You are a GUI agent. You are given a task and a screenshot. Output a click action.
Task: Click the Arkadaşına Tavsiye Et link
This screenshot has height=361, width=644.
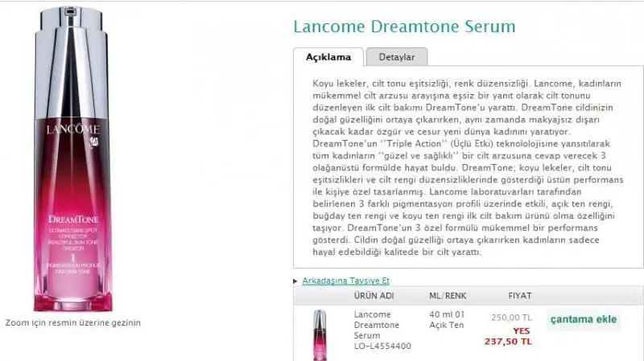click(346, 281)
